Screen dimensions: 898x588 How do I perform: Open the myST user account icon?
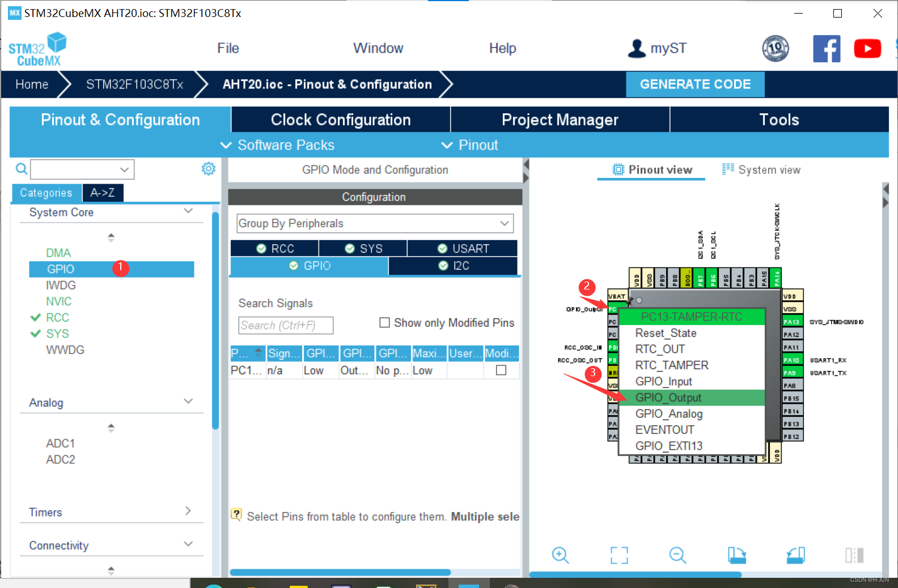pyautogui.click(x=637, y=49)
